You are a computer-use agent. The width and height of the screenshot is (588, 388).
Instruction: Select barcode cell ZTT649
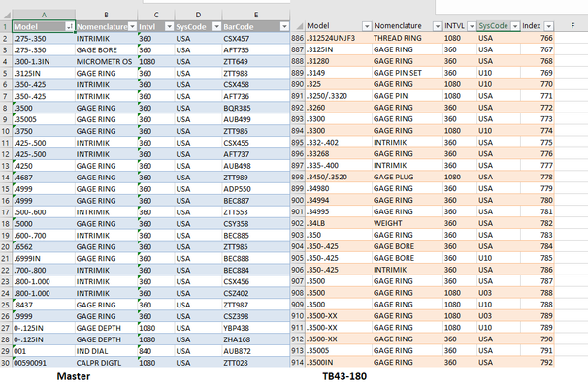[x=256, y=61]
